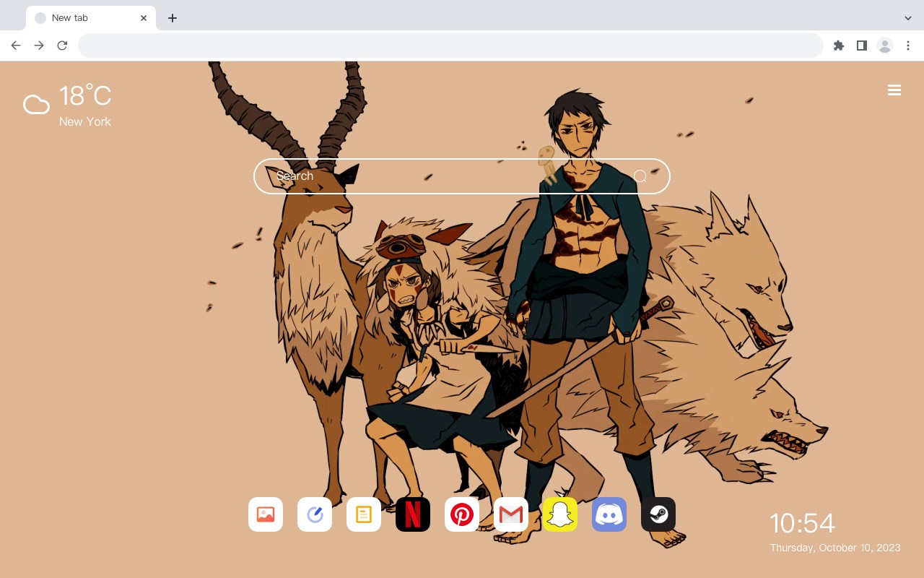Click the 10:54 clock display
This screenshot has height=578, width=924.
click(x=802, y=523)
